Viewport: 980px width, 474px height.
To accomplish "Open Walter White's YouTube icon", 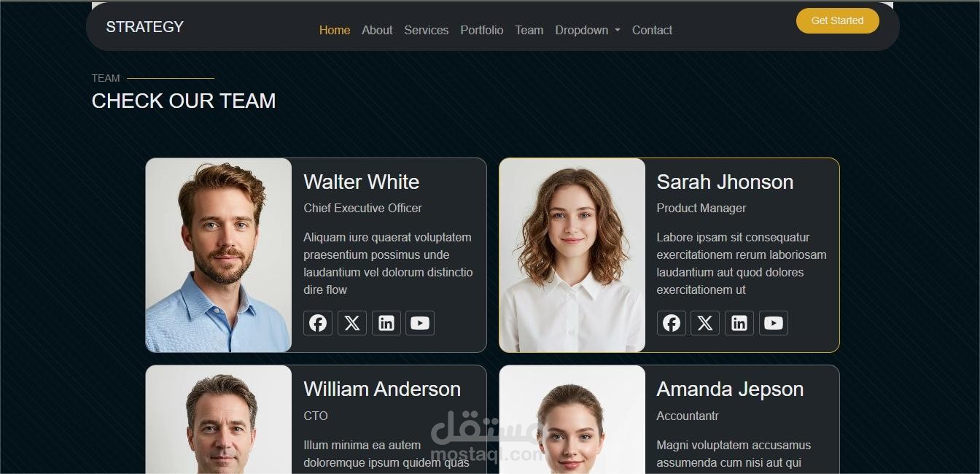I will (420, 323).
